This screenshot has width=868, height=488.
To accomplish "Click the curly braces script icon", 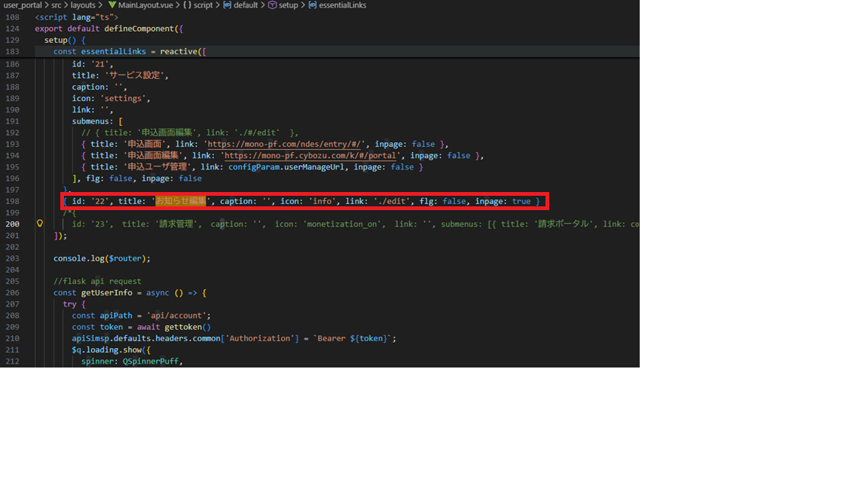I will tap(187, 5).
